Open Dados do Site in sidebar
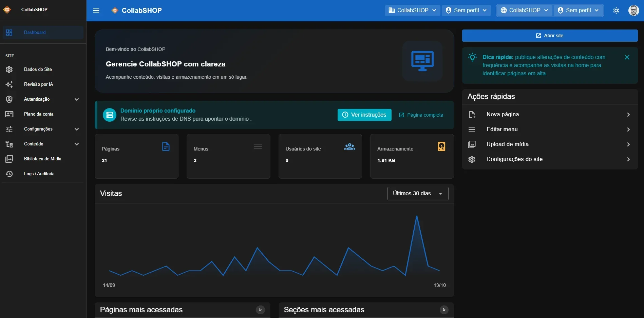This screenshot has height=318, width=644. (43, 69)
